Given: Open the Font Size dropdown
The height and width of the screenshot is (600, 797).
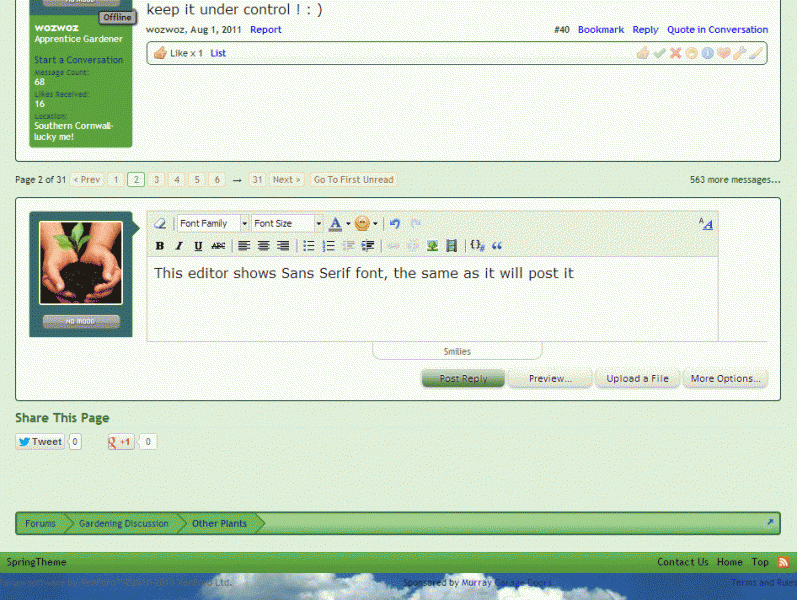Looking at the screenshot, I should (x=287, y=223).
